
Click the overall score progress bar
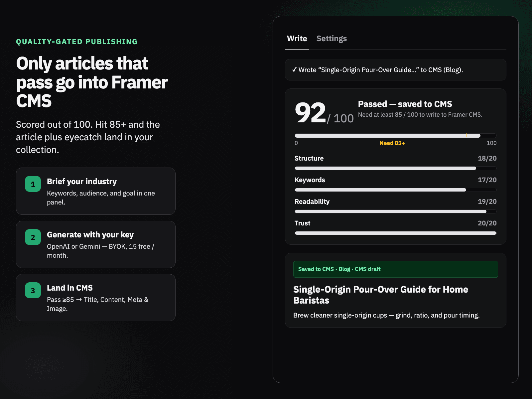click(x=396, y=136)
